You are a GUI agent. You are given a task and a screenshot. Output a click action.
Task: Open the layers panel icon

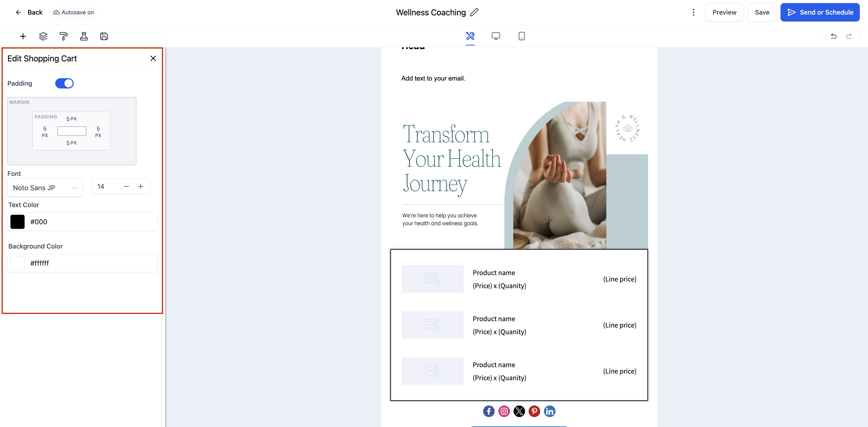click(43, 36)
